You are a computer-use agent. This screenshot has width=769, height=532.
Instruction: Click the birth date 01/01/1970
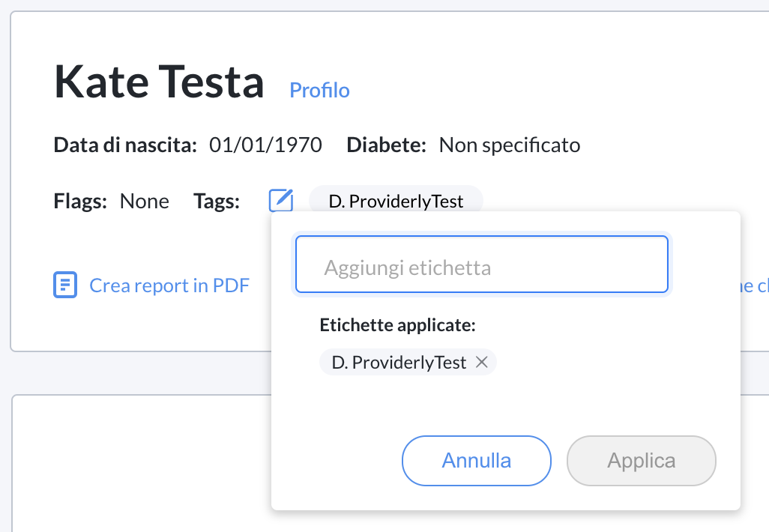265,145
